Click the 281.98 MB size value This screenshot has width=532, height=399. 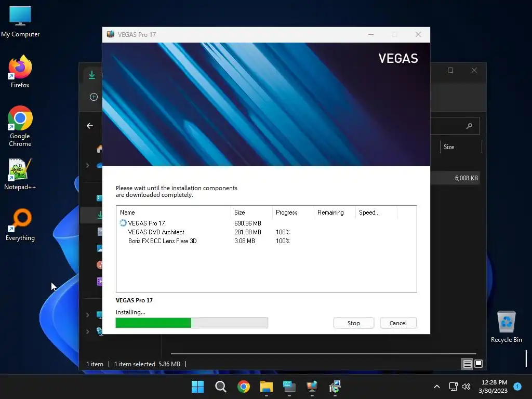248,232
